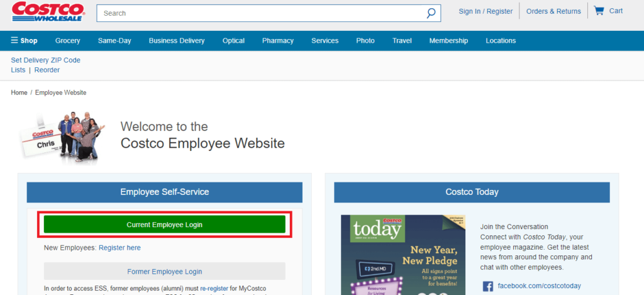Click the Costco Today panel header
Image resolution: width=644 pixels, height=295 pixels.
pos(472,192)
